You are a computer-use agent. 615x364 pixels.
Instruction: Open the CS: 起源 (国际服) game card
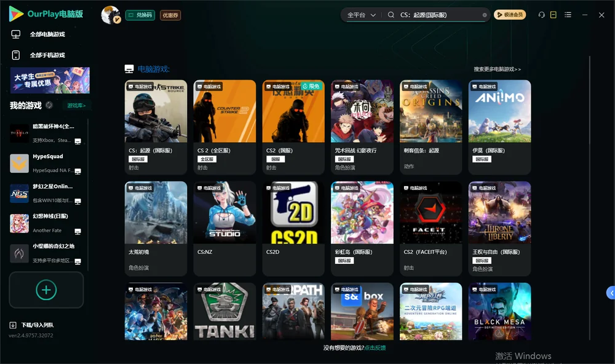point(156,127)
